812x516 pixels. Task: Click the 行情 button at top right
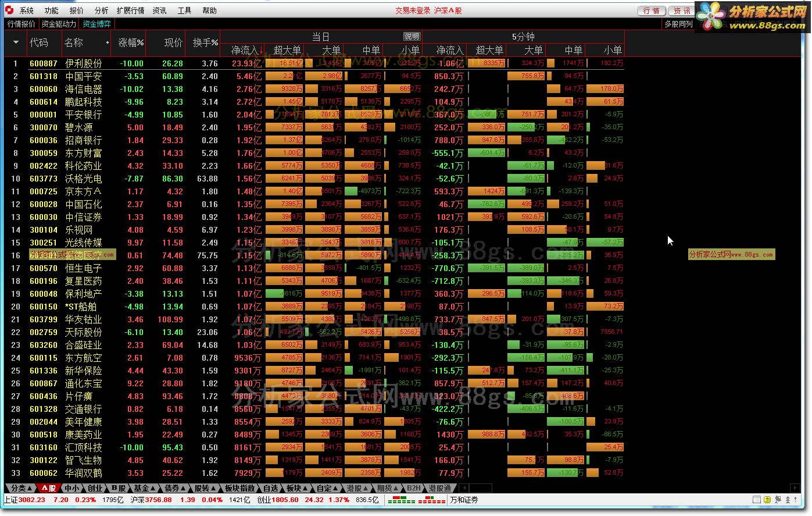click(x=652, y=10)
